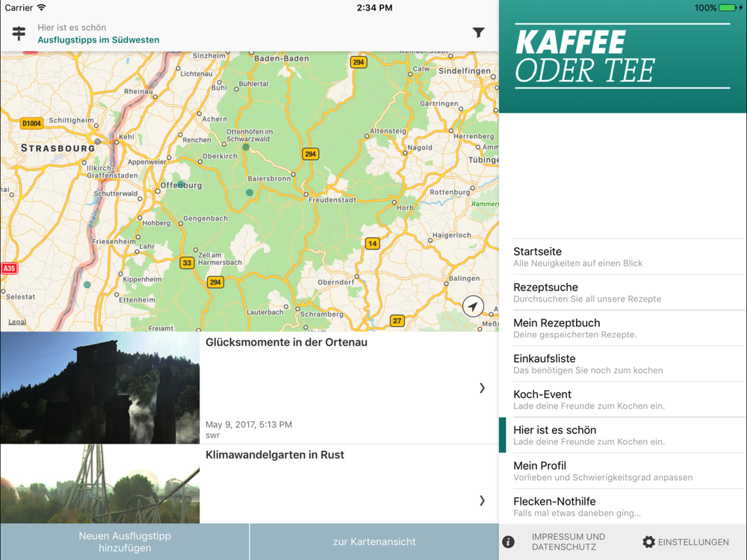
Task: Click the 294 road shield near Altensteig
Action: [x=310, y=154]
